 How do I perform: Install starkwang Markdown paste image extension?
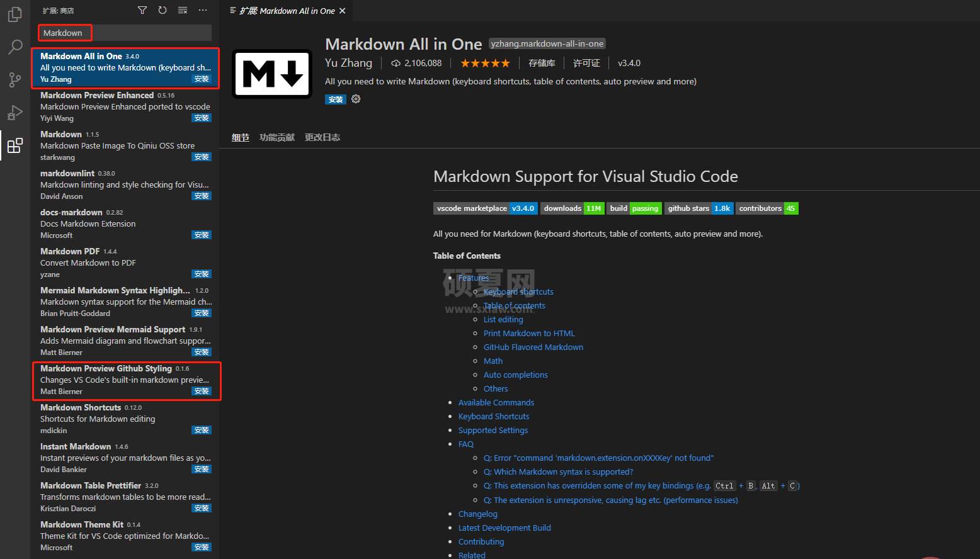tap(202, 157)
